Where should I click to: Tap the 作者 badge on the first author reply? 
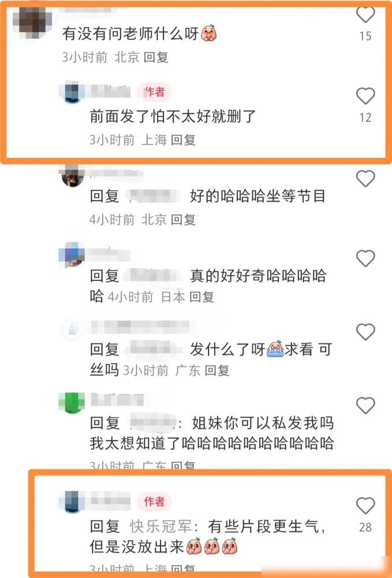tap(154, 92)
